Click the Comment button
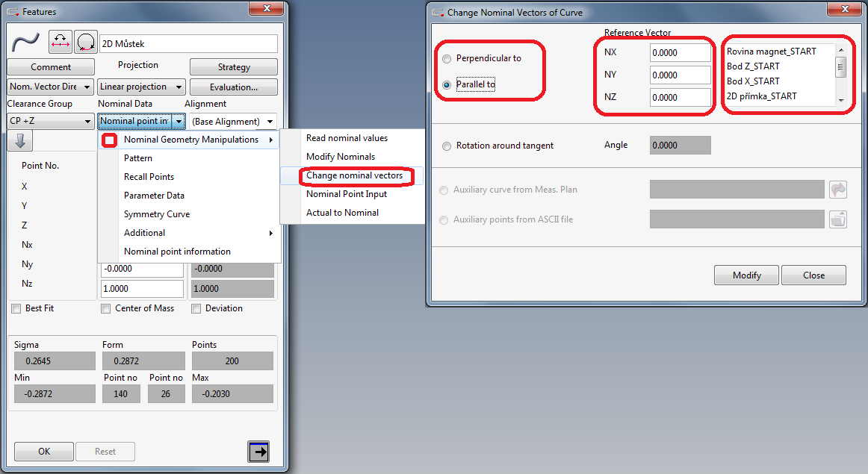The image size is (868, 474). (x=51, y=67)
